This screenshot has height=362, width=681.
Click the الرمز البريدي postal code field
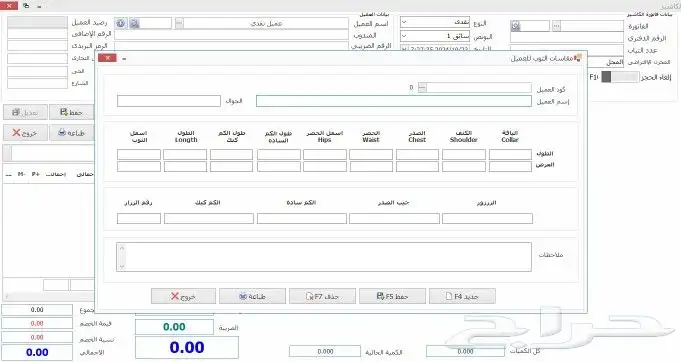click(x=37, y=46)
